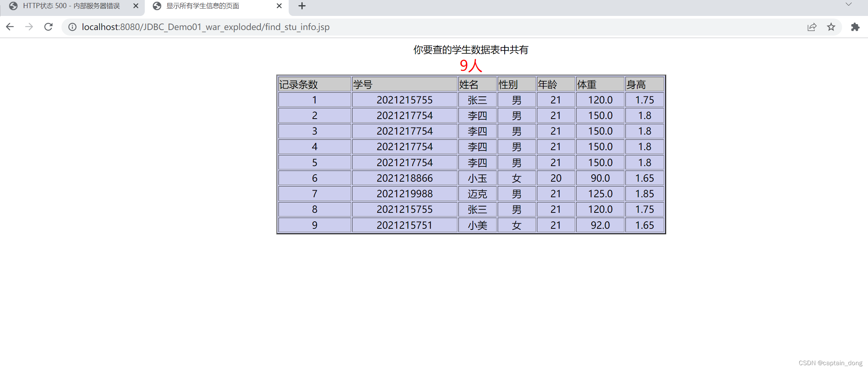Click student ID 2021215755 in record 8
The height and width of the screenshot is (370, 868).
[404, 209]
